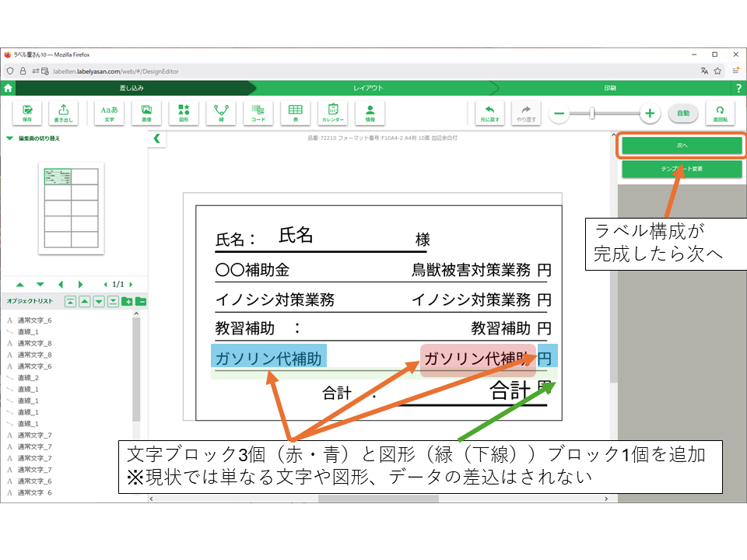Switch to the 差し込み step tab

[131, 89]
